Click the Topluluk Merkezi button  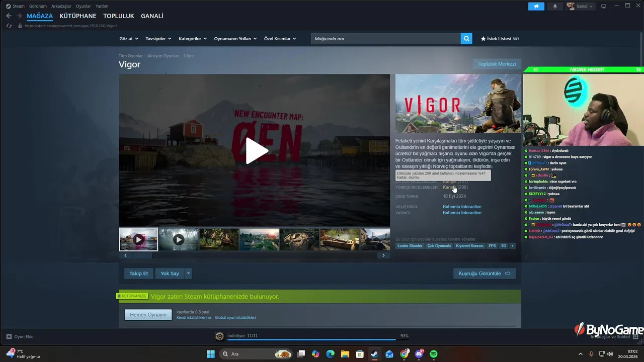[x=497, y=64]
